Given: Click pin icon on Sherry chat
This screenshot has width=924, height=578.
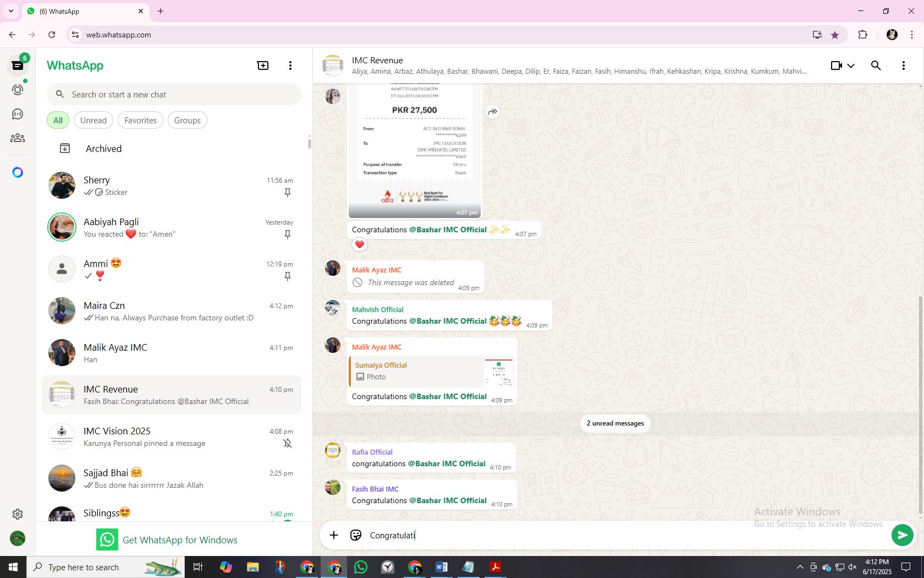Looking at the screenshot, I should [x=287, y=193].
